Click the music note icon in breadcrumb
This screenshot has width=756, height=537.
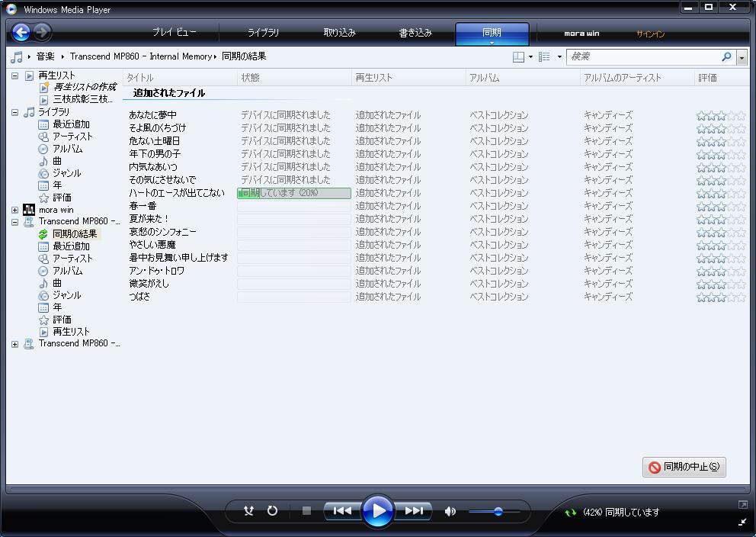point(17,57)
